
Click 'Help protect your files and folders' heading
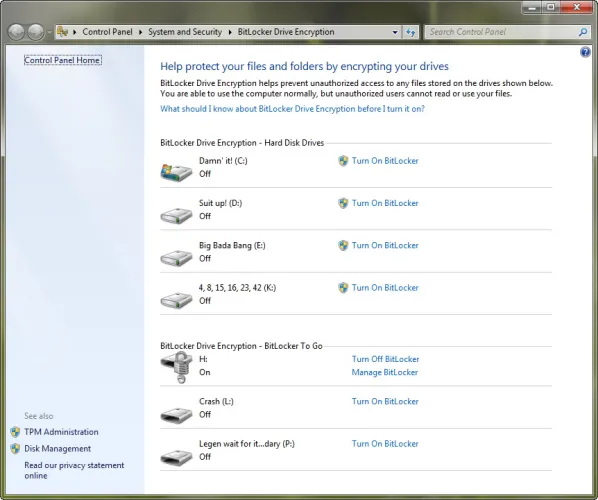304,66
